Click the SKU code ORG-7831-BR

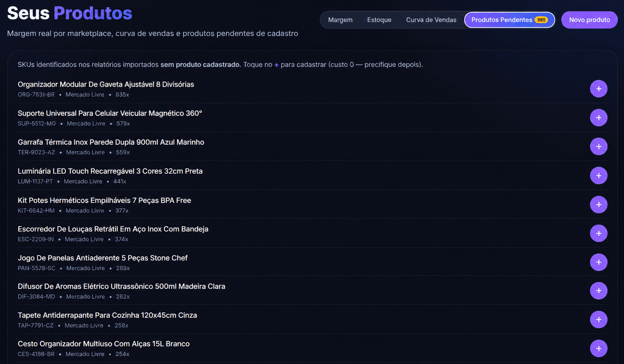36,95
